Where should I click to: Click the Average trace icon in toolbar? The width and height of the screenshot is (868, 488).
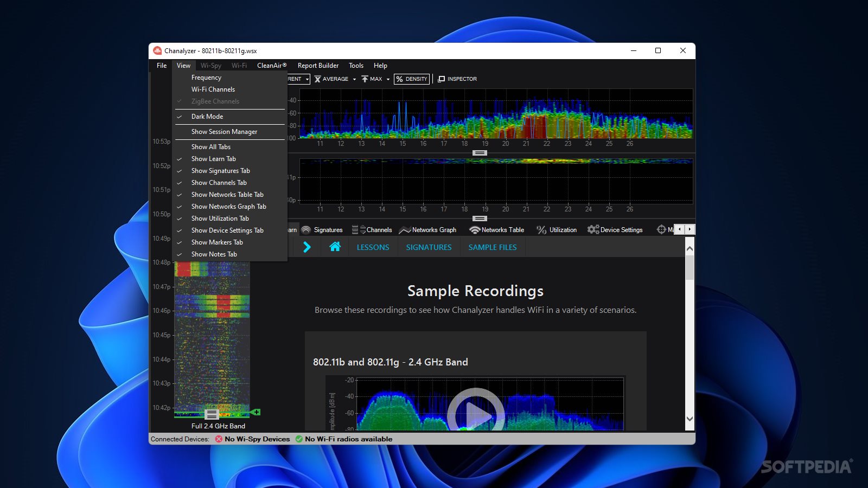[317, 79]
